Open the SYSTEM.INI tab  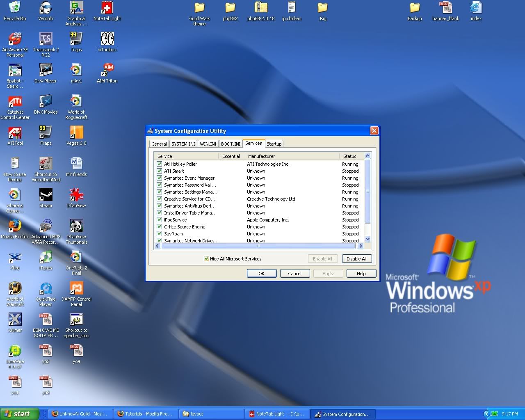pos(183,144)
